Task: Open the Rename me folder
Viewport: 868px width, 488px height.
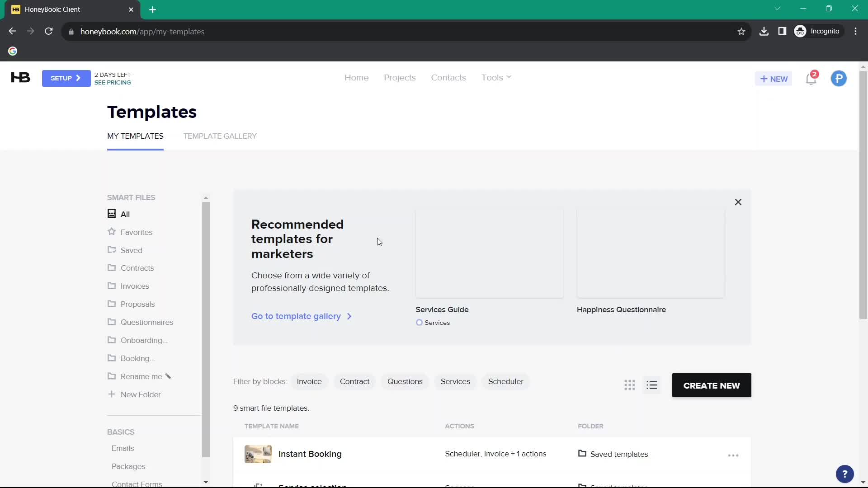Action: [x=135, y=377]
